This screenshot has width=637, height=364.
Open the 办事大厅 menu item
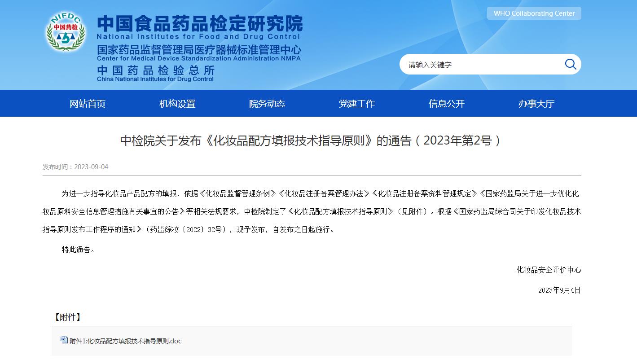point(536,104)
